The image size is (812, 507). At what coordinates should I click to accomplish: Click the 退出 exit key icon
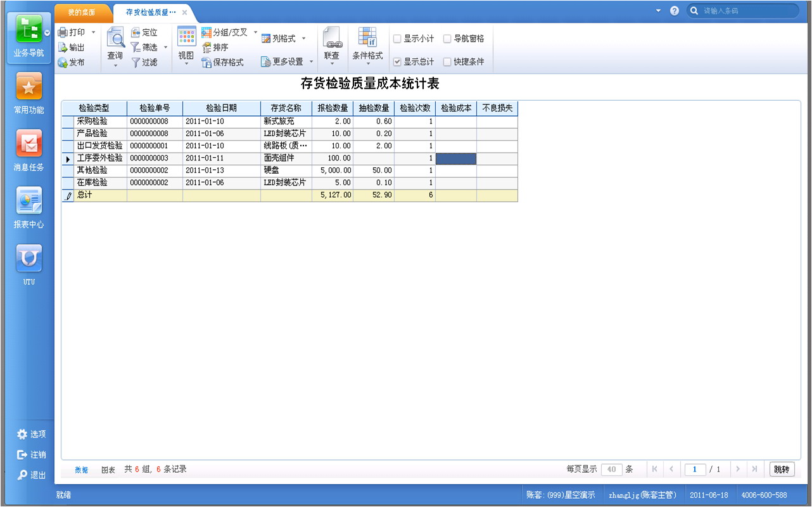pyautogui.click(x=22, y=475)
